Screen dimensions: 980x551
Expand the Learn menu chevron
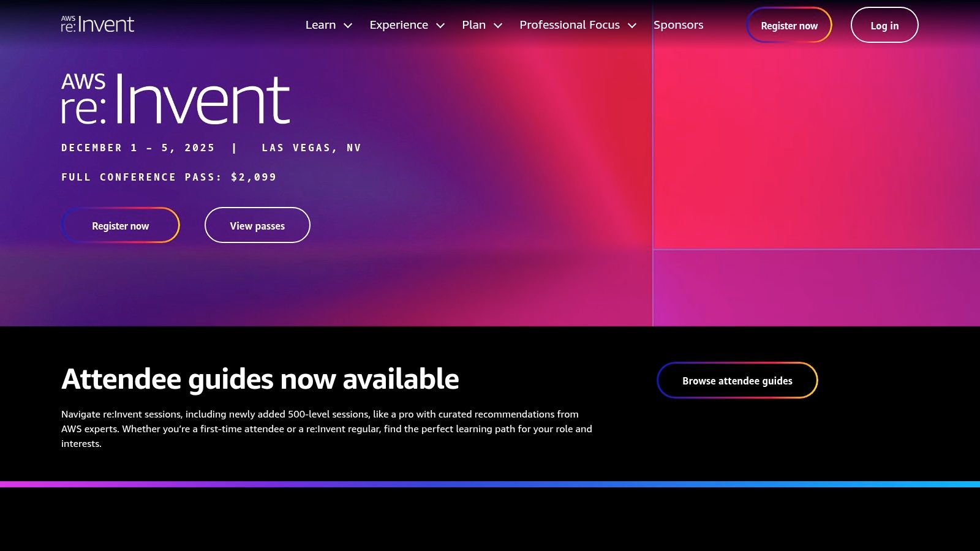348,26
